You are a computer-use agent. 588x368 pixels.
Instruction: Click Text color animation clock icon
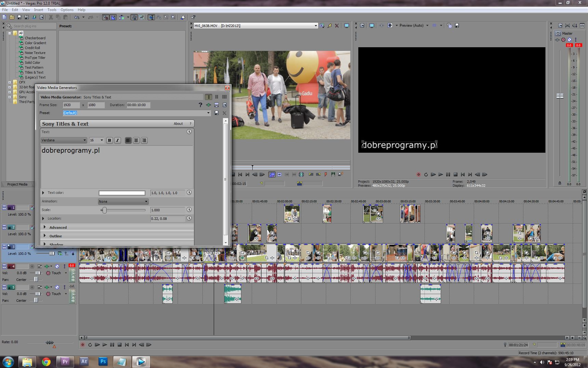189,193
